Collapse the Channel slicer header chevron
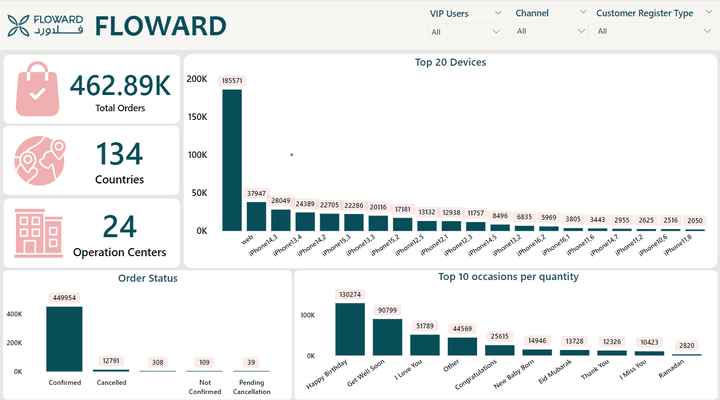 pyautogui.click(x=583, y=12)
